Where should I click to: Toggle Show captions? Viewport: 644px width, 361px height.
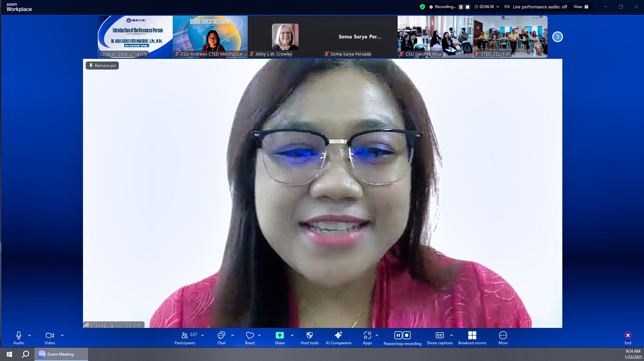pyautogui.click(x=440, y=338)
